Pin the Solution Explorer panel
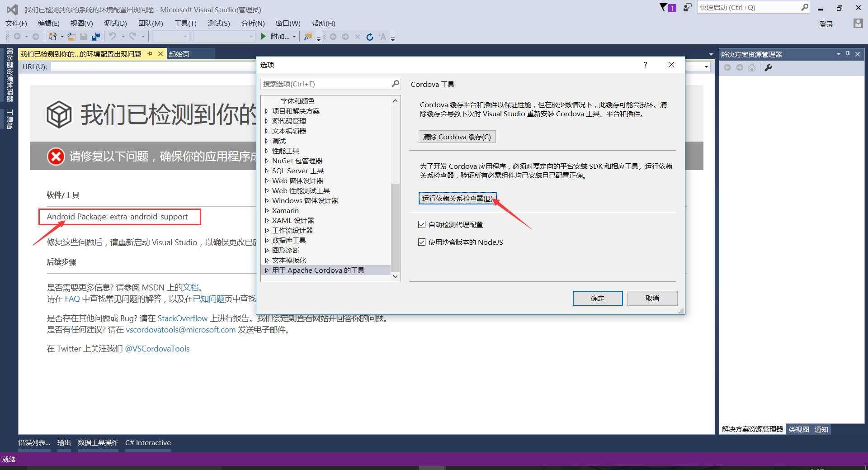Screen dimensions: 868x470 848,54
